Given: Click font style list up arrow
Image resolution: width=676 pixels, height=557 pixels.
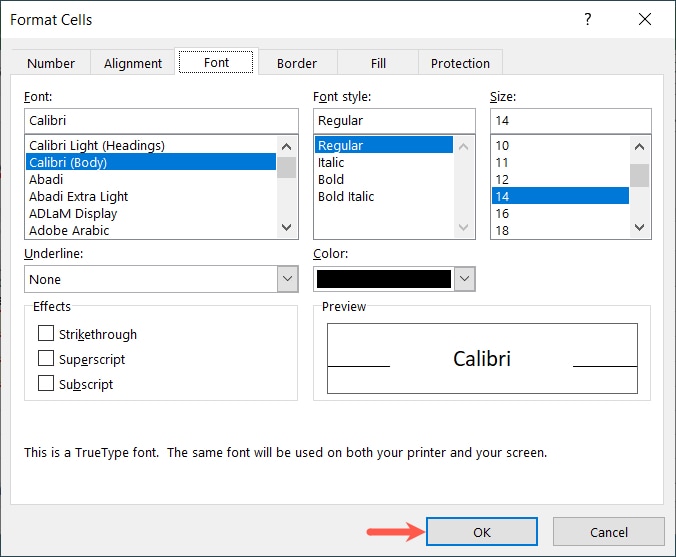Looking at the screenshot, I should click(x=464, y=147).
